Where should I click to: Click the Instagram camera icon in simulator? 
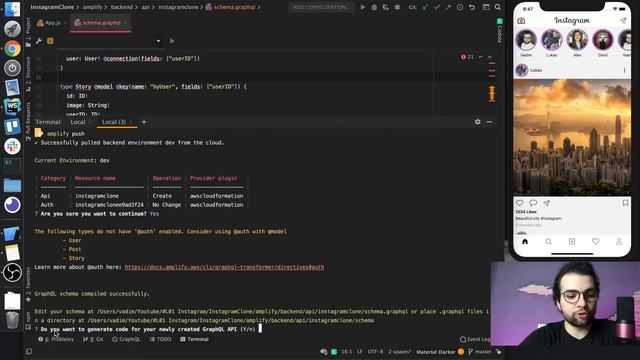click(x=521, y=21)
